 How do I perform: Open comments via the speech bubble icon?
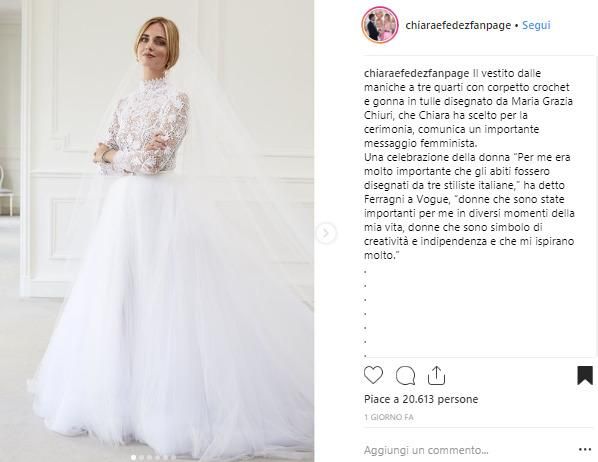[x=405, y=376]
